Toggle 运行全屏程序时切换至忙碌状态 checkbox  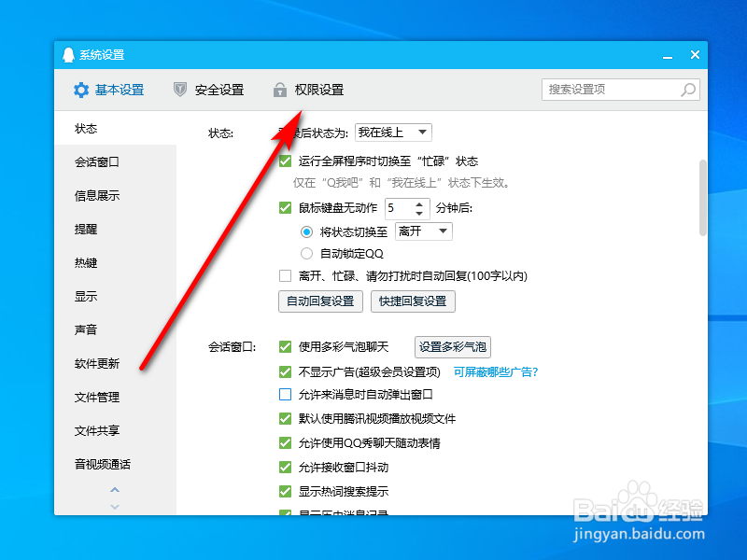(286, 161)
